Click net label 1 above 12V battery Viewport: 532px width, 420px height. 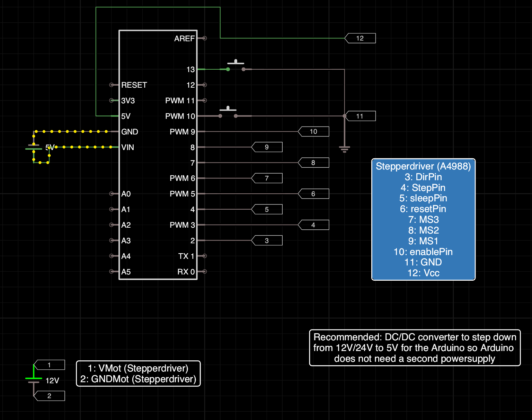[49, 365]
